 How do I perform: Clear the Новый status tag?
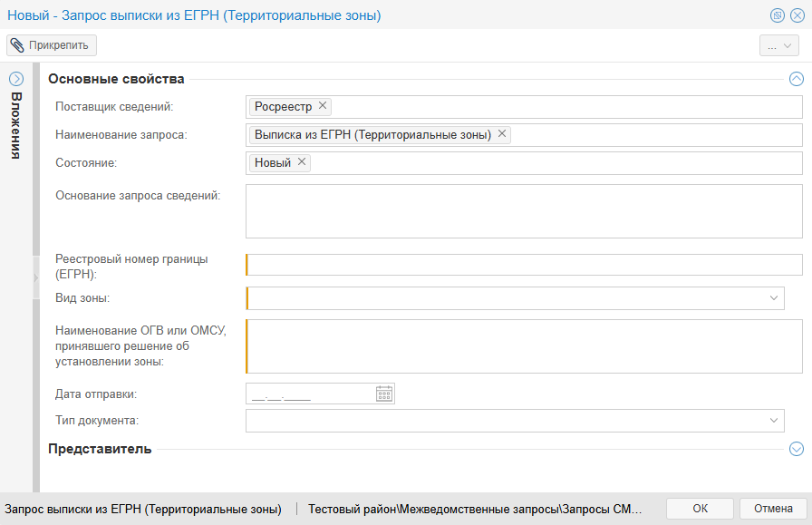click(x=302, y=162)
